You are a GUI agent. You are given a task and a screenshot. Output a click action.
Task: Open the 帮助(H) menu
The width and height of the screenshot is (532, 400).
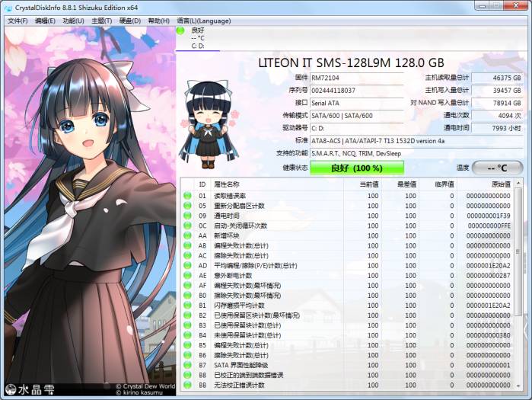pos(159,21)
